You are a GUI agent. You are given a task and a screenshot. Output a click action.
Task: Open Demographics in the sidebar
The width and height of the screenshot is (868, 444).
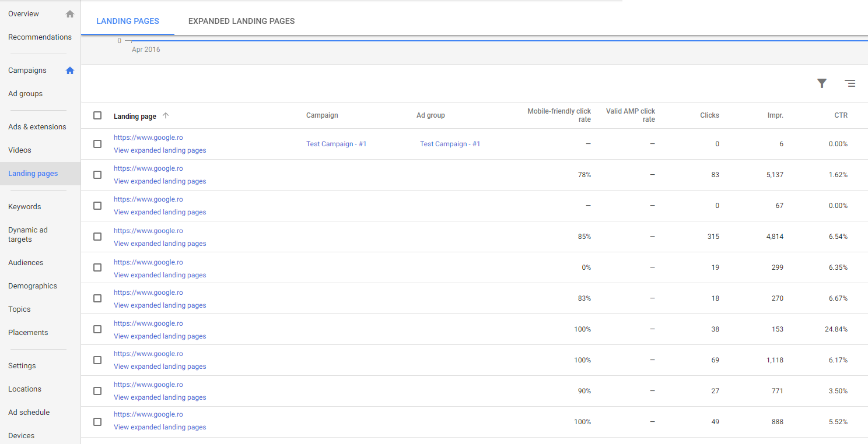point(33,286)
